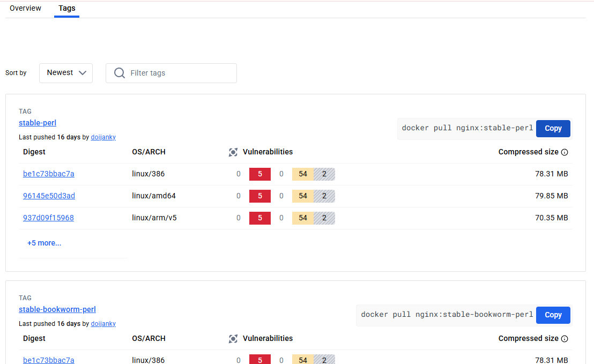
Task: Click the Digest column header of stable-perl
Action: 34,152
